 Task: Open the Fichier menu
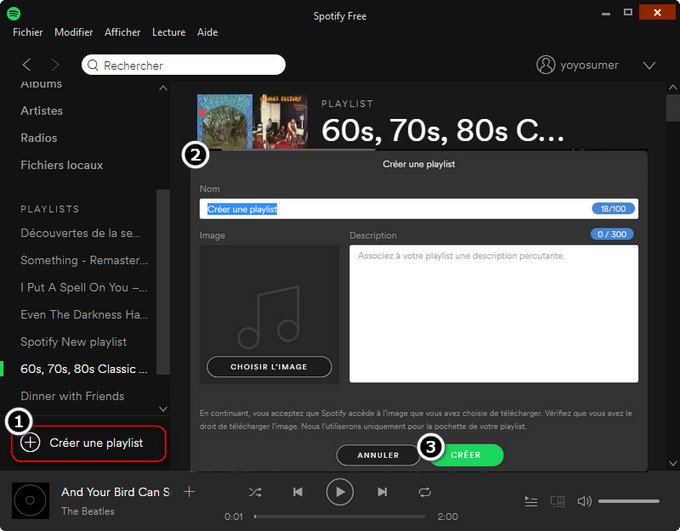[x=28, y=32]
